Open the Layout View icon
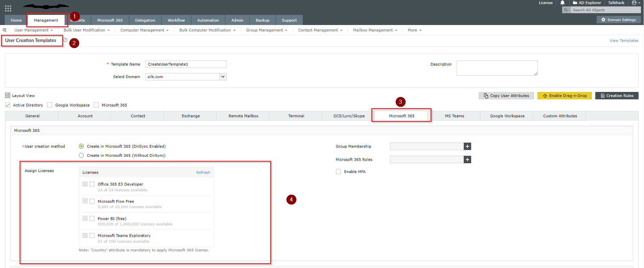 coord(8,96)
